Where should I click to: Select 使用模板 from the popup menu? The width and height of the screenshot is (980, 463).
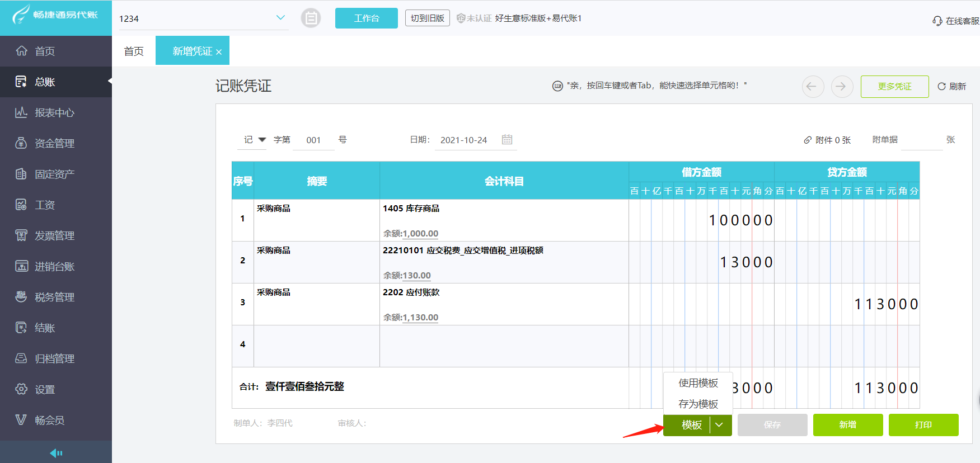698,383
